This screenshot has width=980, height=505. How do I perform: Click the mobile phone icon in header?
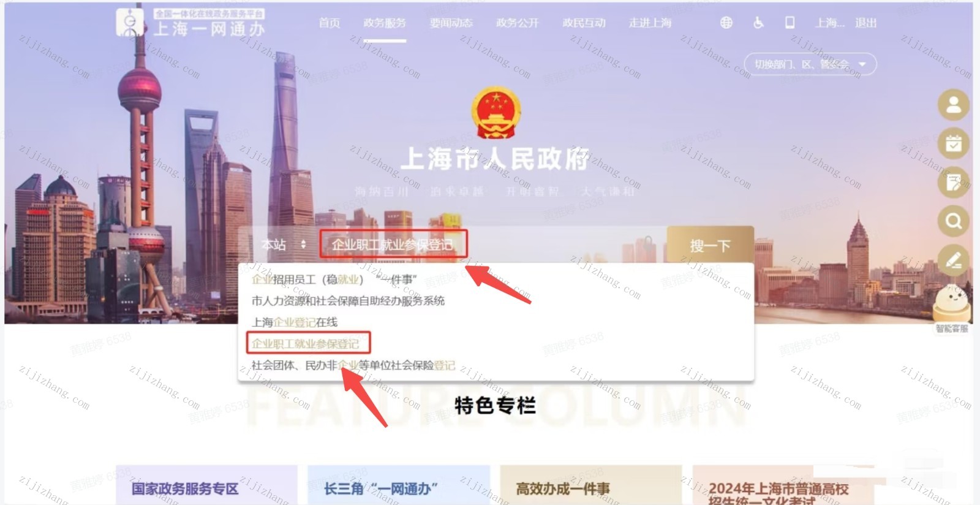pyautogui.click(x=790, y=23)
